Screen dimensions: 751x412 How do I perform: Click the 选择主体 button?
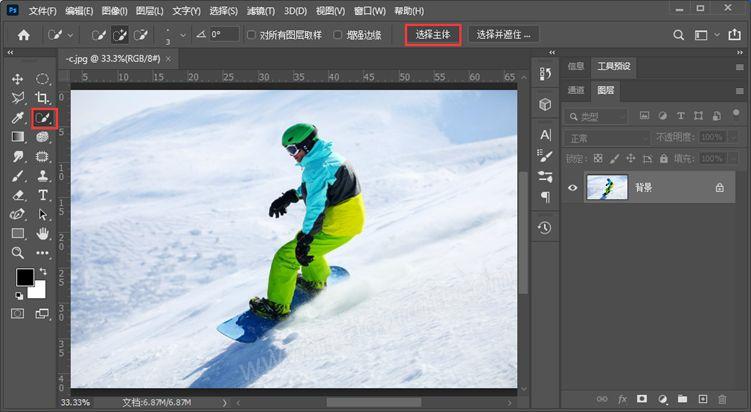point(433,35)
